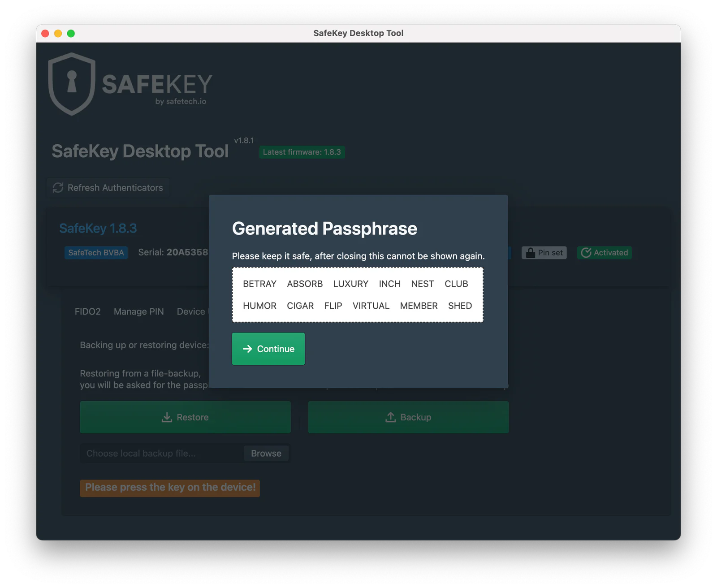Click the yellow minimize window button

58,33
